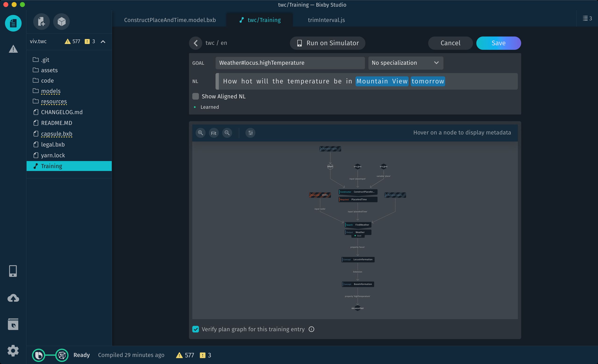
Task: Click the Bixby status icon in status bar
Action: pos(39,355)
